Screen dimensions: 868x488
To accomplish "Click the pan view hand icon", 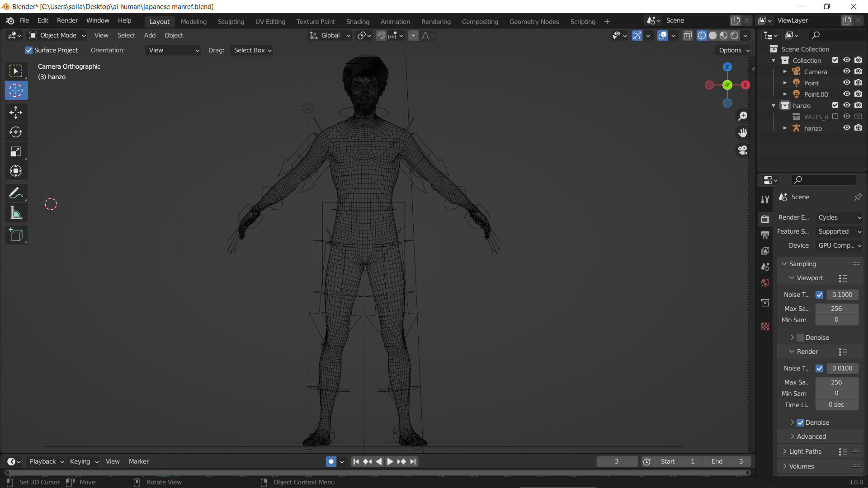I will pyautogui.click(x=742, y=133).
